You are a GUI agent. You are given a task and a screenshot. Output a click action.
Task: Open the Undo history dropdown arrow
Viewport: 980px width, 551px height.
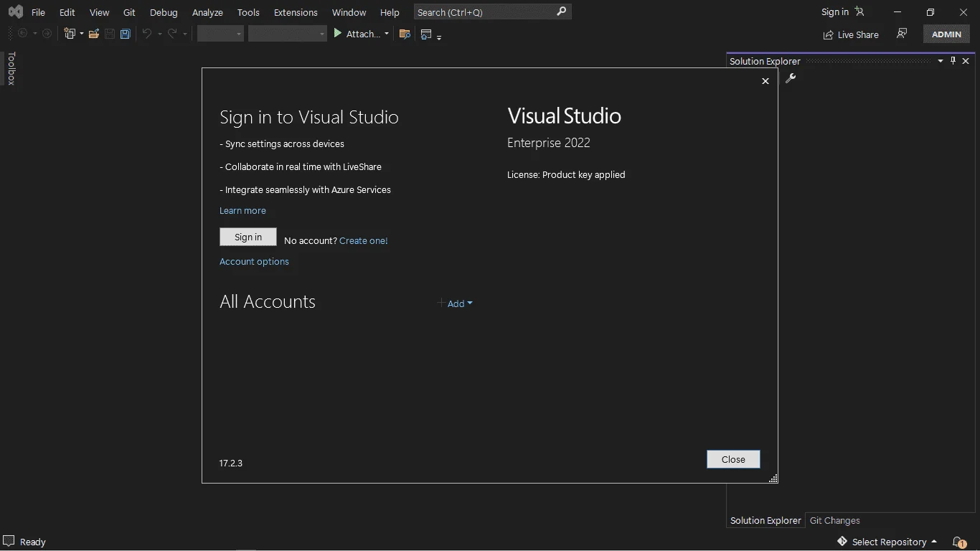point(159,34)
